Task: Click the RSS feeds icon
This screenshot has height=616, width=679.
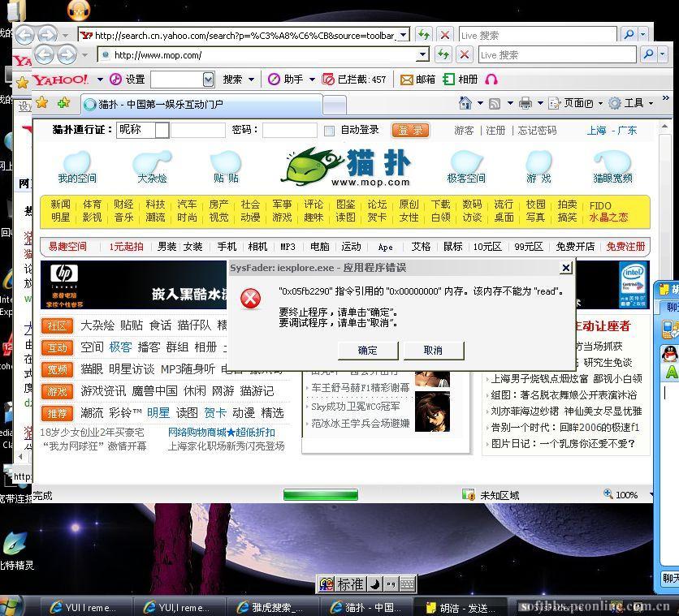Action: (495, 103)
